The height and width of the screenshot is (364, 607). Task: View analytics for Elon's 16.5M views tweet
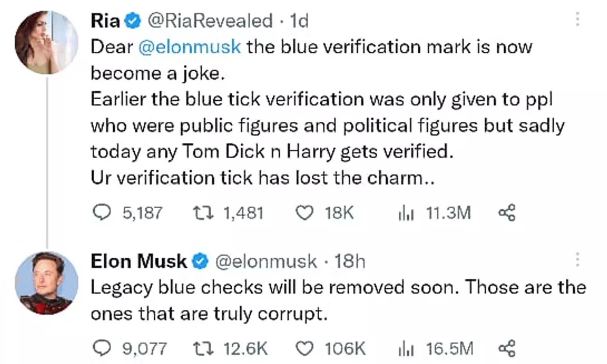point(406,348)
